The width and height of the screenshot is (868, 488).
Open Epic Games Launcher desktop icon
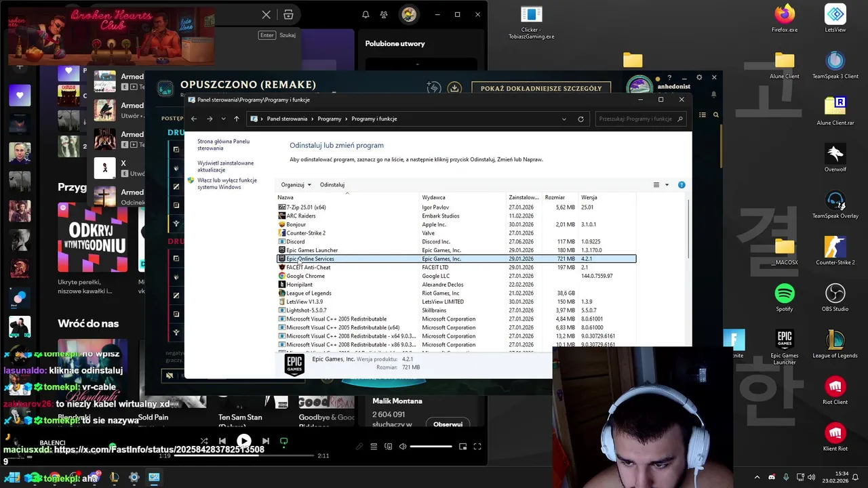tap(785, 347)
